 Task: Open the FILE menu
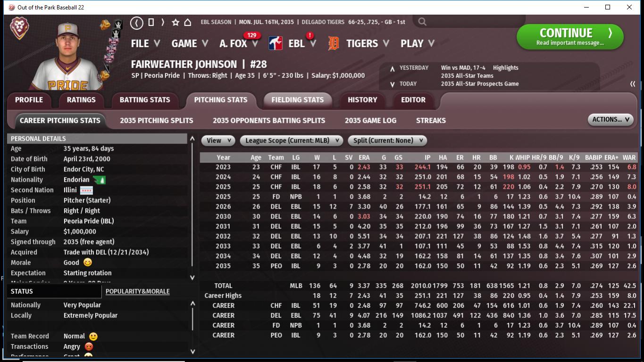pos(145,43)
